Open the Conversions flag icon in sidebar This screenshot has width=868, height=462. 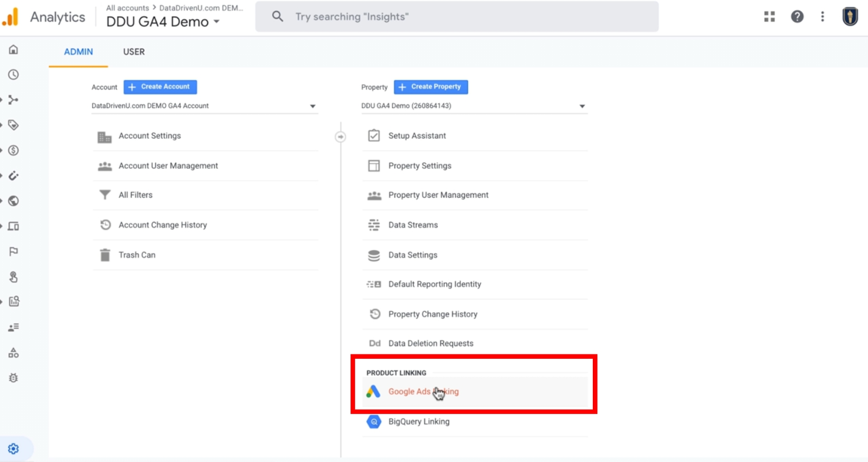[x=14, y=251]
